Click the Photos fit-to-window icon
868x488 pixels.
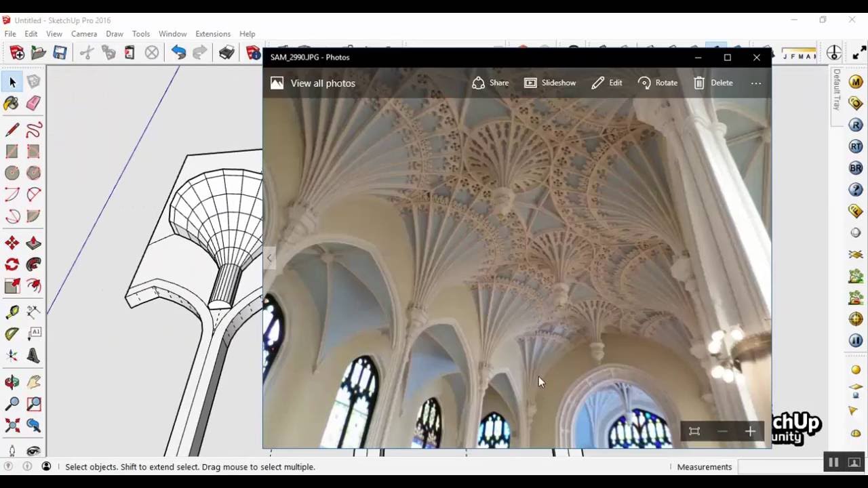[694, 432]
